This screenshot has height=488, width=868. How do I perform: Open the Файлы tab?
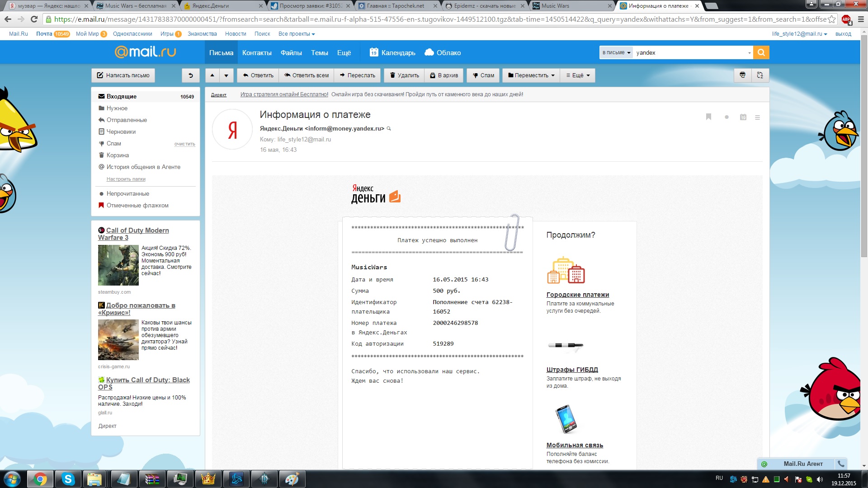[291, 52]
